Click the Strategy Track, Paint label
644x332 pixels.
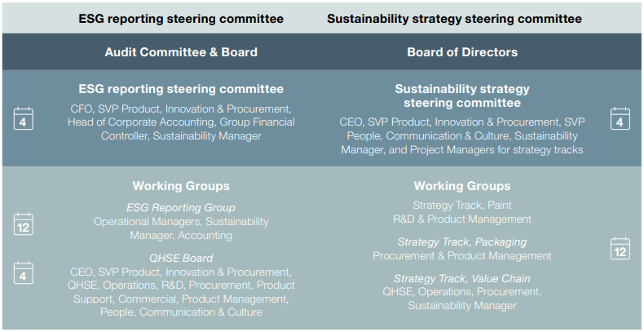tap(462, 206)
